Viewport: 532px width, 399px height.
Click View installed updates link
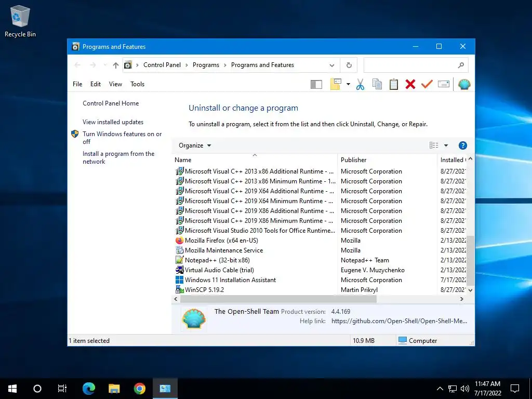(113, 122)
